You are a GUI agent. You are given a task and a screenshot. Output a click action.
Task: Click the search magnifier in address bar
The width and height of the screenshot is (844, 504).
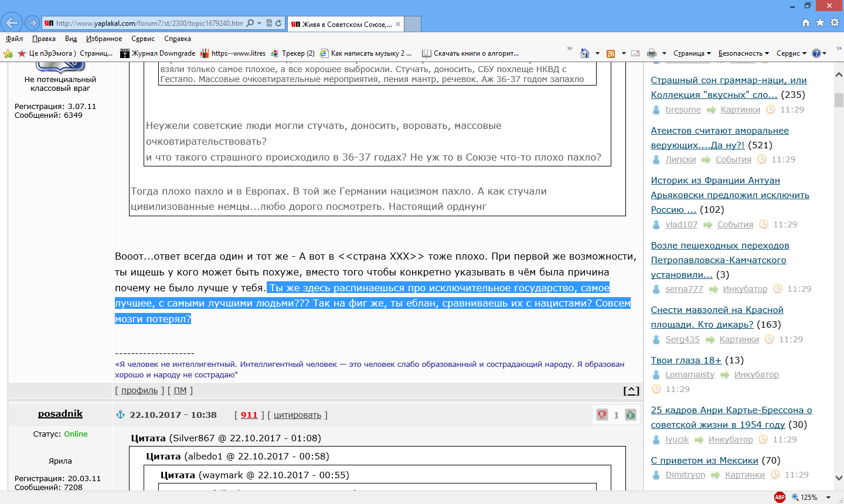[250, 23]
